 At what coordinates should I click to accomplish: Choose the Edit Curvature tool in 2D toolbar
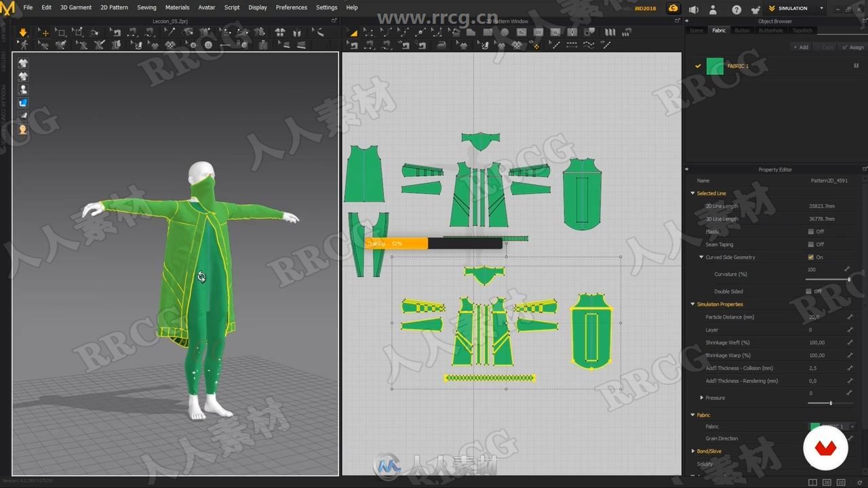click(x=387, y=33)
